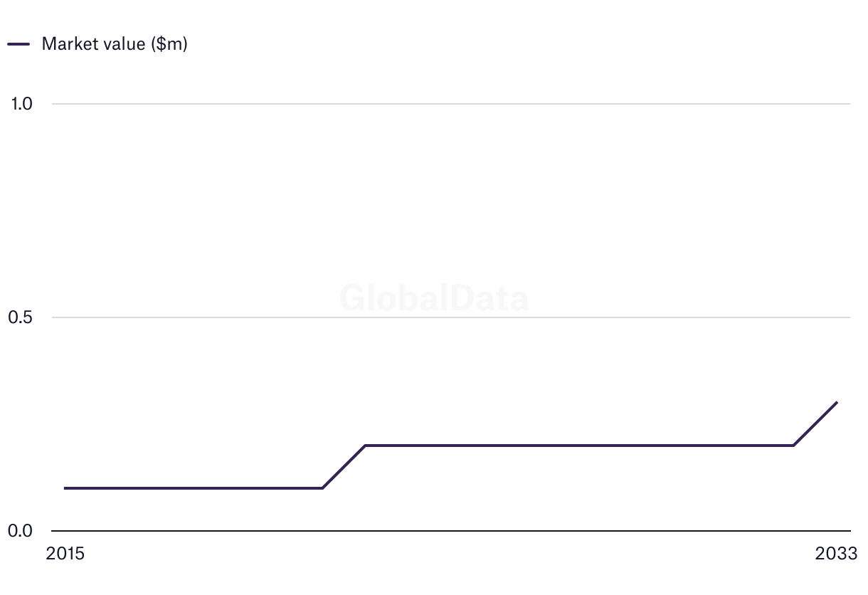Click the long flat line segment at 0.2
The height and width of the screenshot is (595, 868).
tap(576, 446)
